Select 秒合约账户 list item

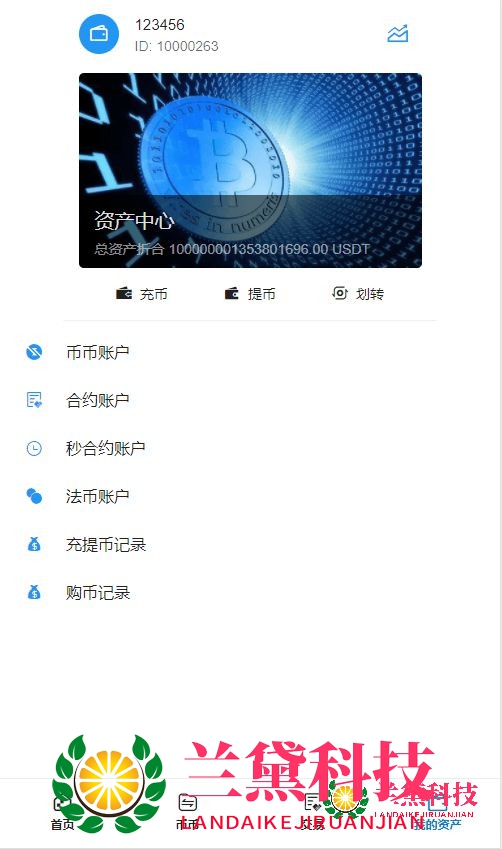click(x=251, y=448)
